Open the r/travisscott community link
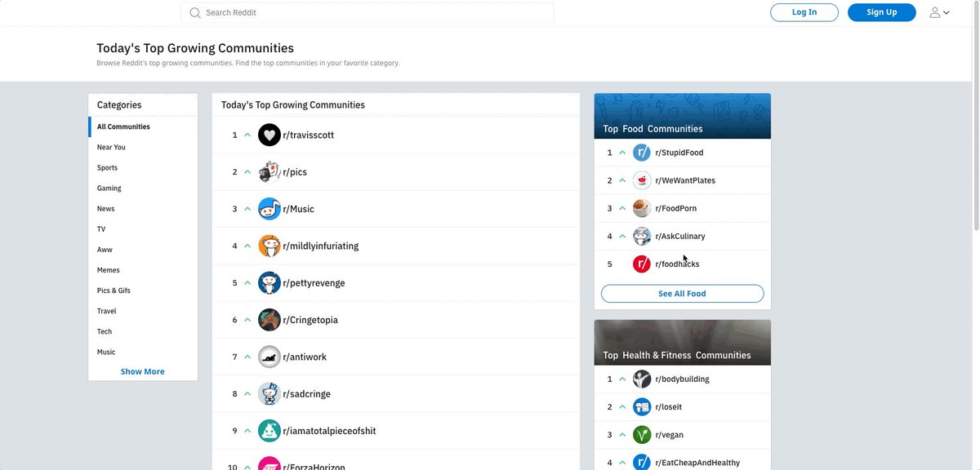Screen dimensions: 980x470 tap(308, 135)
